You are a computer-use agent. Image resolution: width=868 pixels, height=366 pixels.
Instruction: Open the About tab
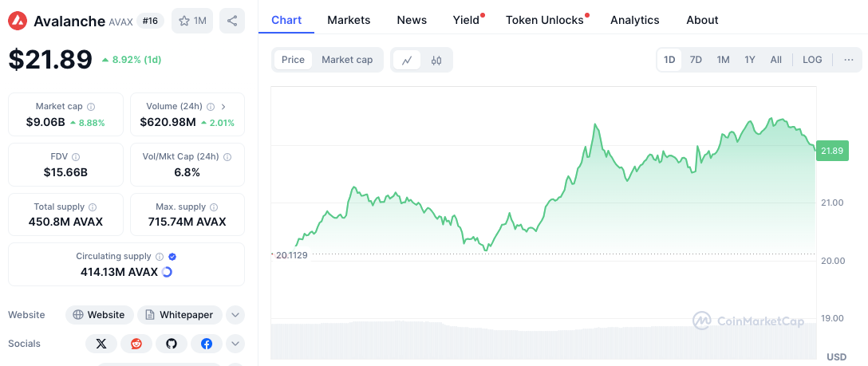[x=703, y=21]
